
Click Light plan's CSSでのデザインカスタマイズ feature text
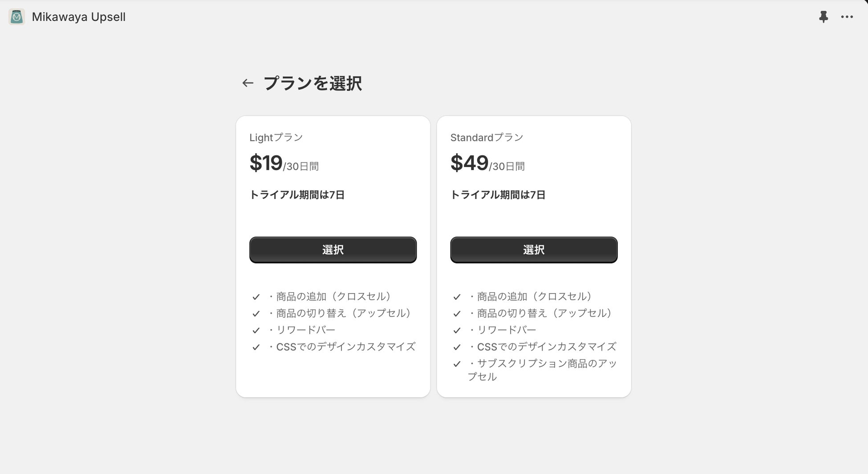tap(345, 347)
